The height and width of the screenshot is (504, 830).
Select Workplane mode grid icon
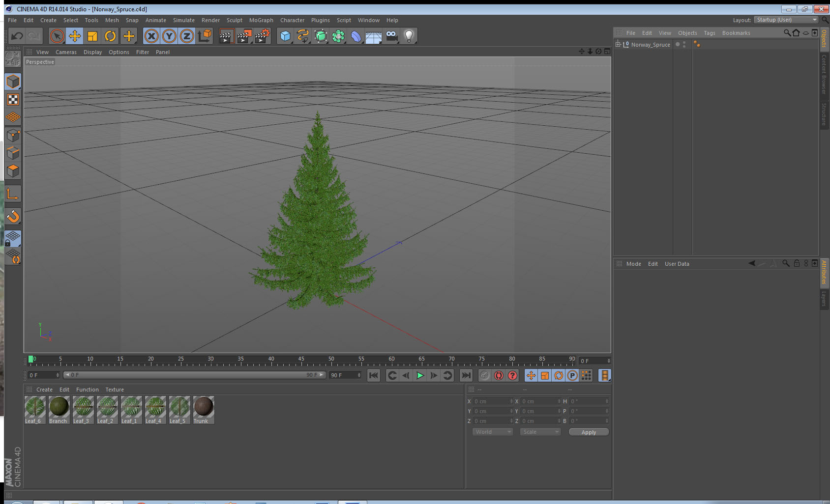[x=13, y=117]
